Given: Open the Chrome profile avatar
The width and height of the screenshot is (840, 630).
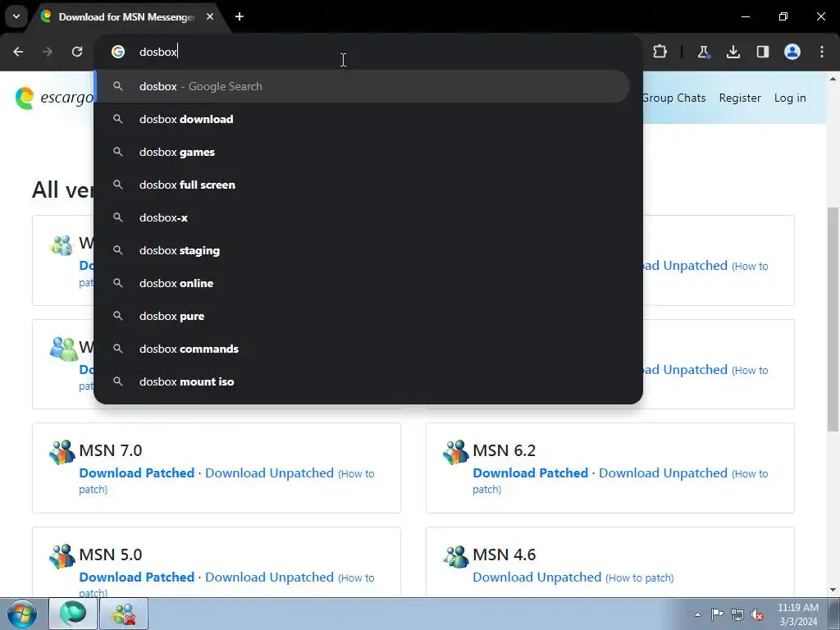Looking at the screenshot, I should coord(792,52).
